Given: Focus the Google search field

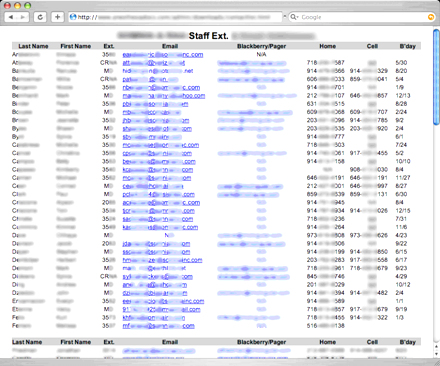Looking at the screenshot, I should click(x=361, y=17).
